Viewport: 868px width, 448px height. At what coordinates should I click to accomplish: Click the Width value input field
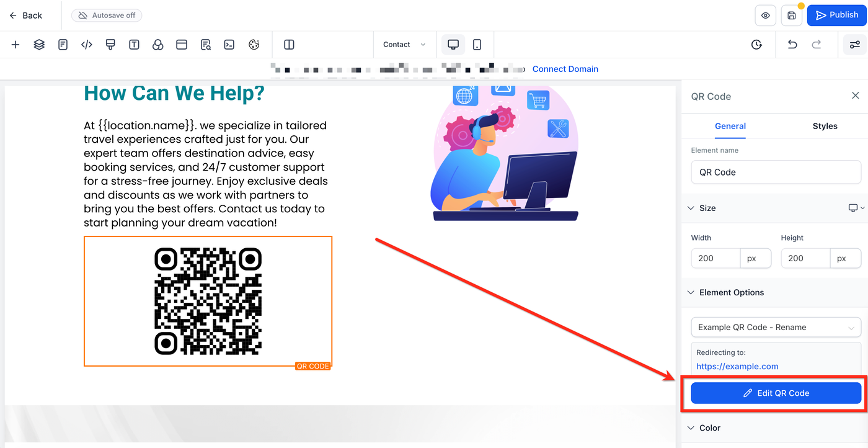tap(715, 258)
